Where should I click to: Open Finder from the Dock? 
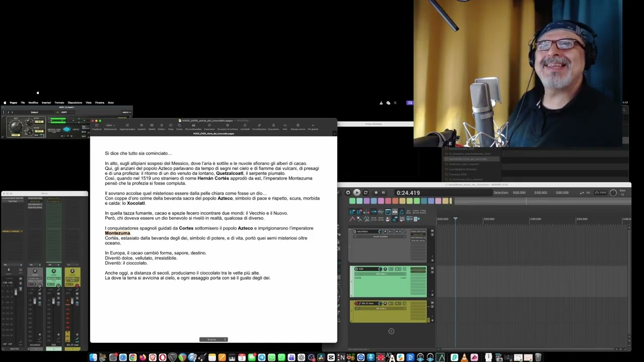point(93,357)
